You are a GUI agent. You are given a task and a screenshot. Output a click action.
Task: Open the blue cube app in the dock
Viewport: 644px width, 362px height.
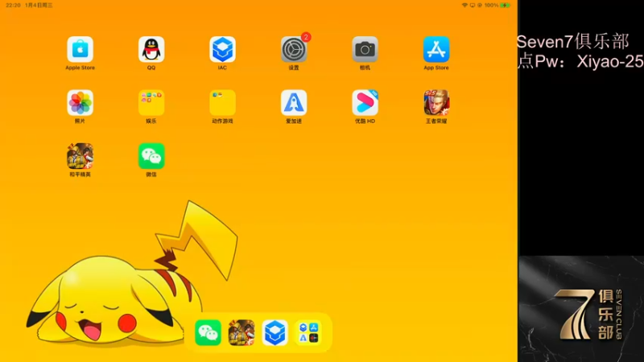tap(275, 332)
